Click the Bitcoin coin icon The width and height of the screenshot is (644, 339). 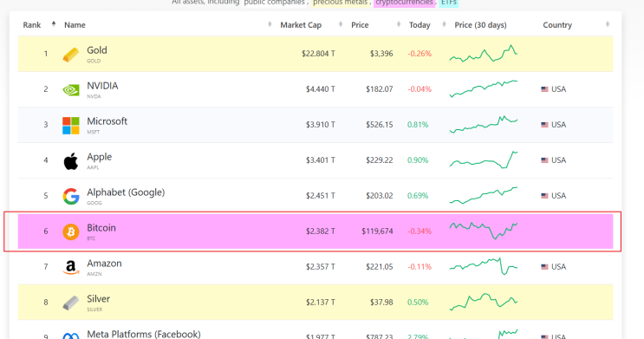[71, 231]
